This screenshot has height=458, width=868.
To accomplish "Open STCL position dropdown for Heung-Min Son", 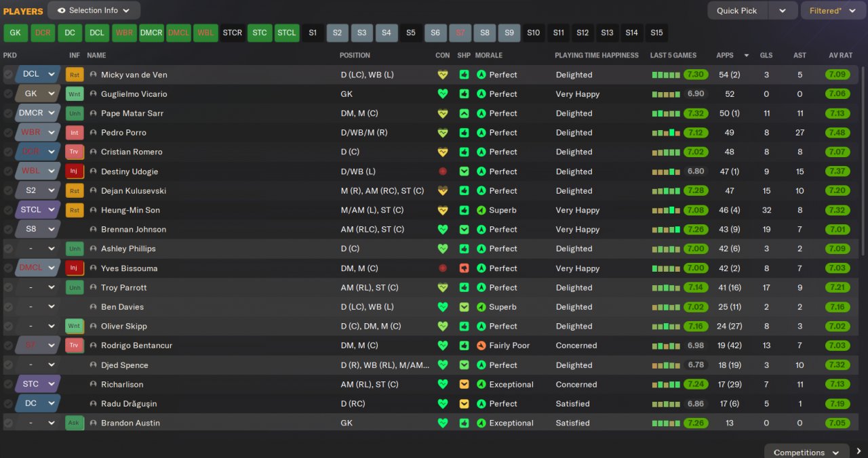I will click(x=38, y=210).
